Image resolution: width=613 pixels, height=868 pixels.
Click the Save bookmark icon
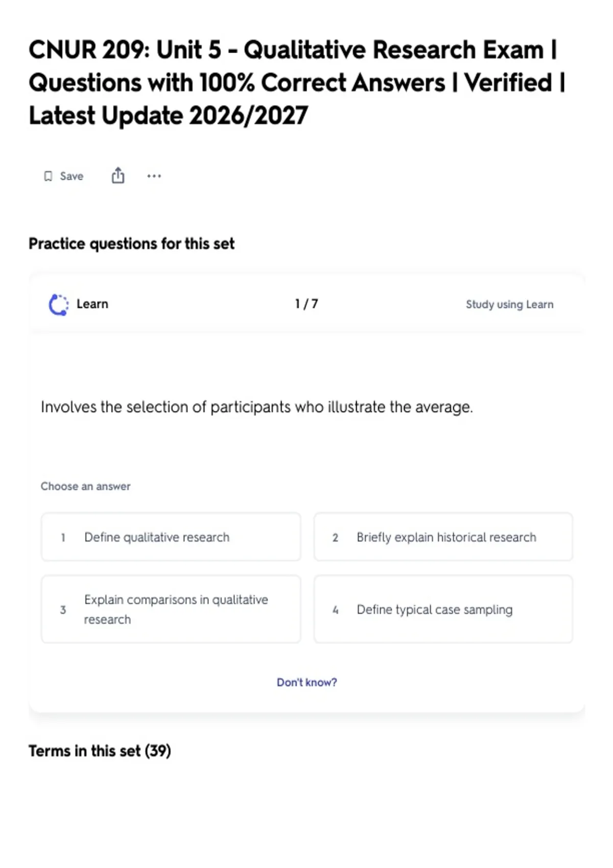[x=48, y=176]
